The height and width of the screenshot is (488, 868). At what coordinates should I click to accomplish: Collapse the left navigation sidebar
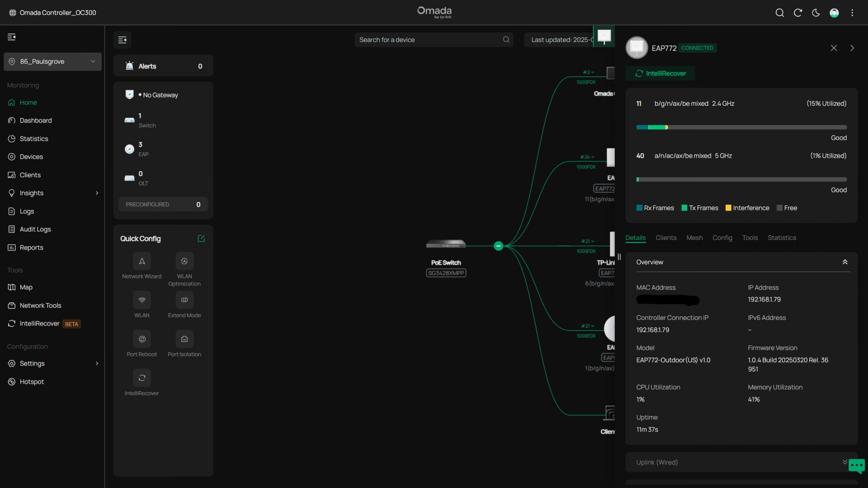(x=12, y=37)
